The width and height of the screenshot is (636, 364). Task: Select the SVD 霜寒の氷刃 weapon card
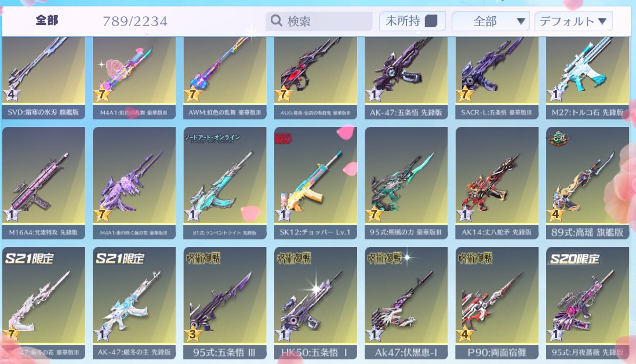[44, 78]
